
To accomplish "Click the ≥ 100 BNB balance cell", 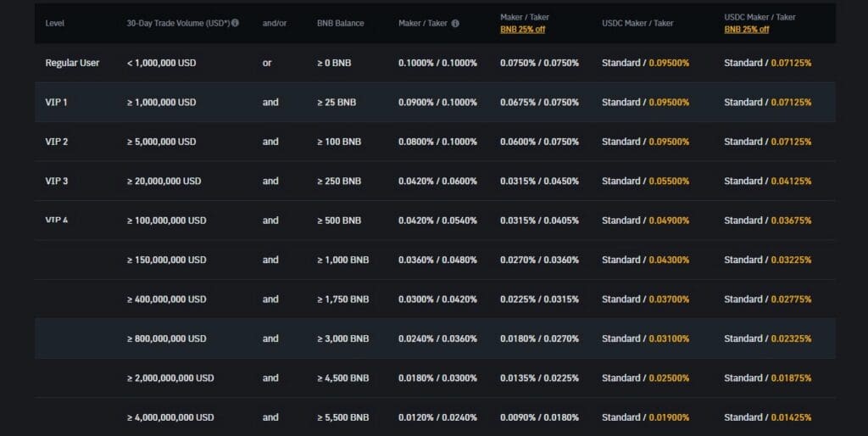I will coord(339,142).
